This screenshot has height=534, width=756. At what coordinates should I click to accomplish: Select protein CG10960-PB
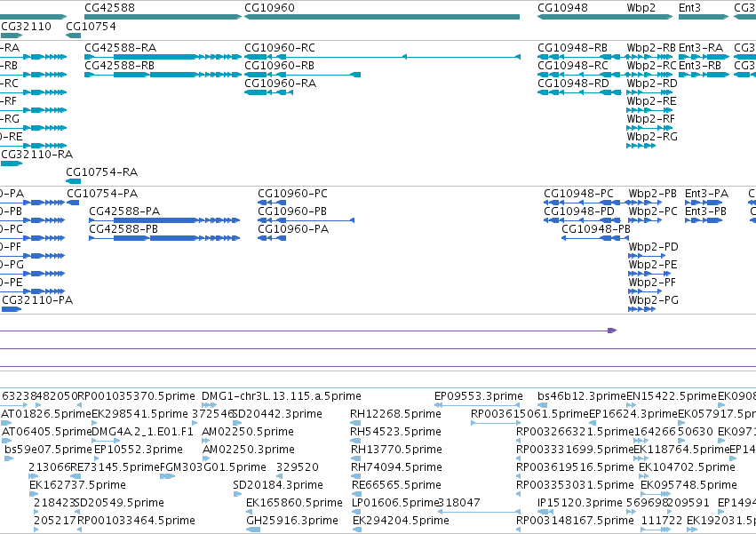coord(292,211)
